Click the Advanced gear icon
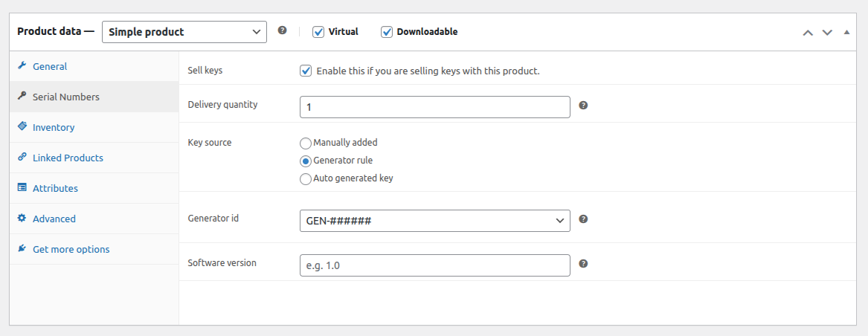This screenshot has height=336, width=868. click(x=22, y=218)
